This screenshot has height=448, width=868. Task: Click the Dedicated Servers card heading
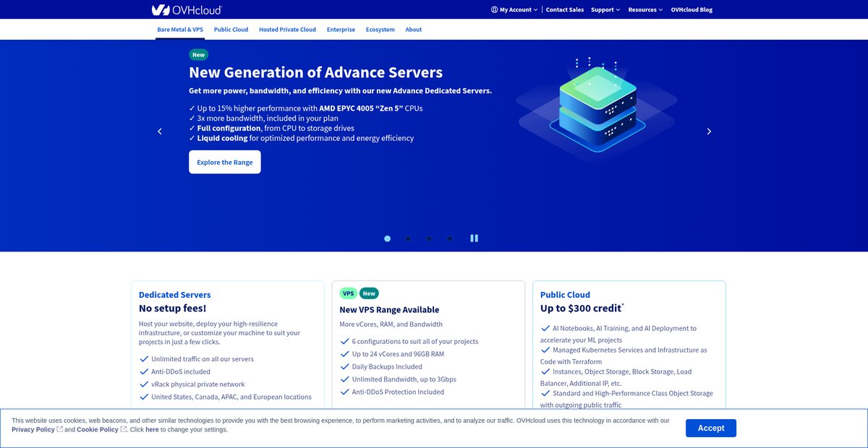tap(175, 295)
